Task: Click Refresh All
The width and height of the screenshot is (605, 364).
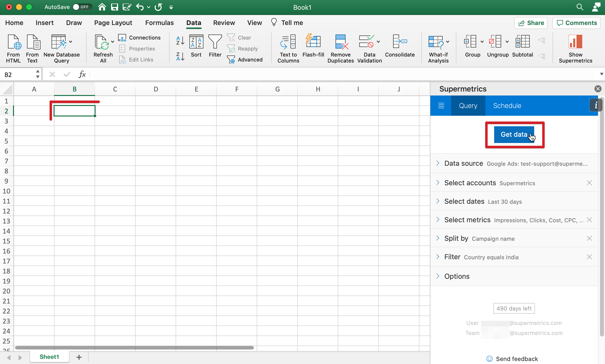Action: tap(103, 47)
